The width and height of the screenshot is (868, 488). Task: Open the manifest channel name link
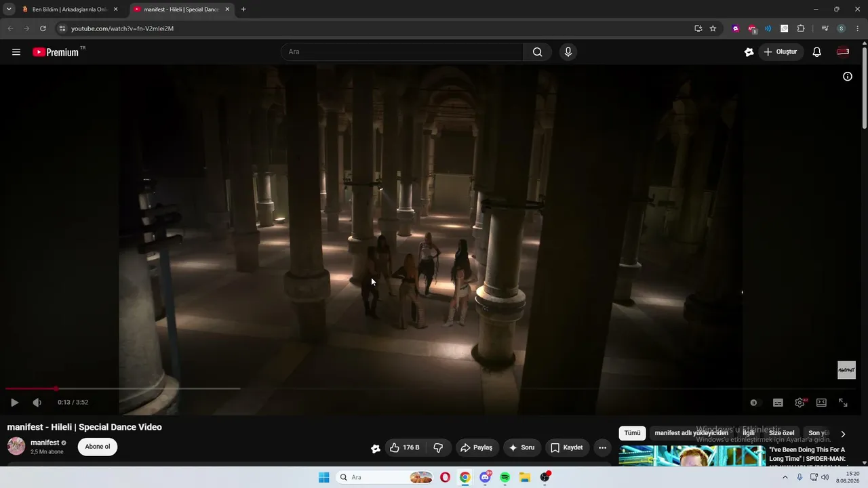(45, 443)
